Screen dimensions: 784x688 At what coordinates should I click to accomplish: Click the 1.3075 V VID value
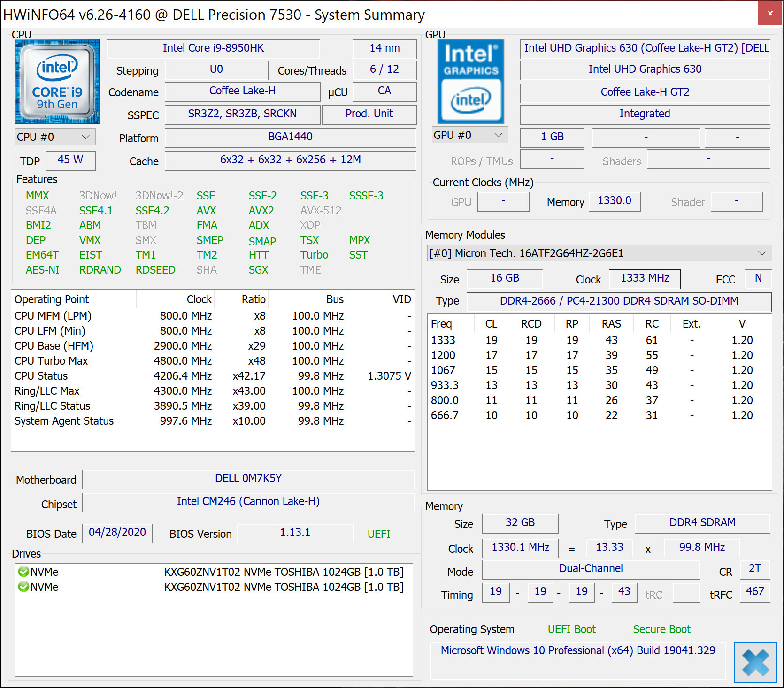(x=389, y=376)
